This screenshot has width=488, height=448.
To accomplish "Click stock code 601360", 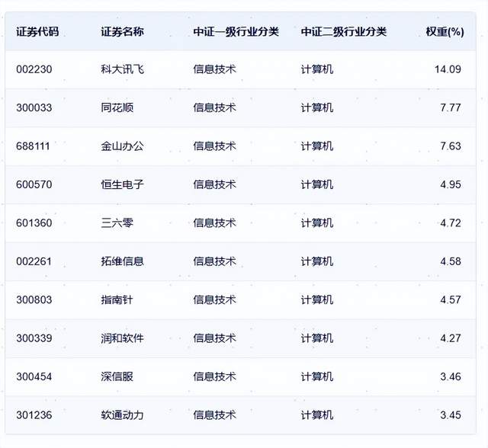I will 34,223.
